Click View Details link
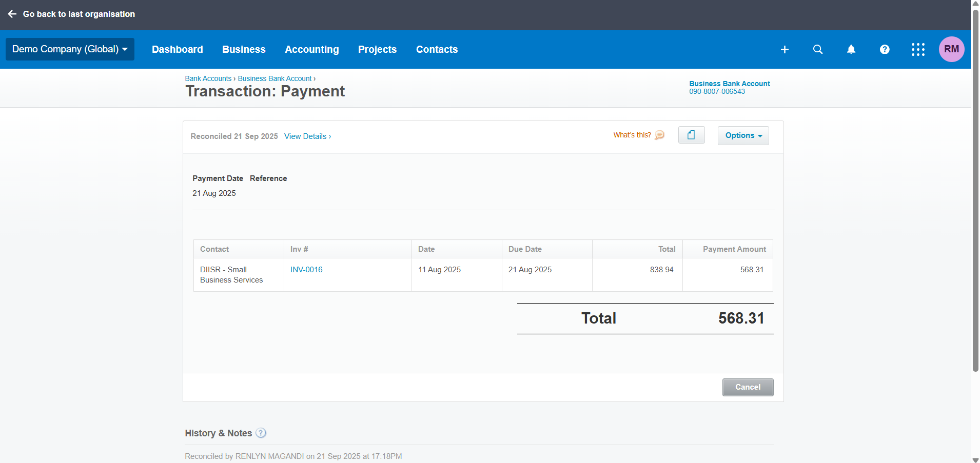This screenshot has width=980, height=463. click(307, 136)
